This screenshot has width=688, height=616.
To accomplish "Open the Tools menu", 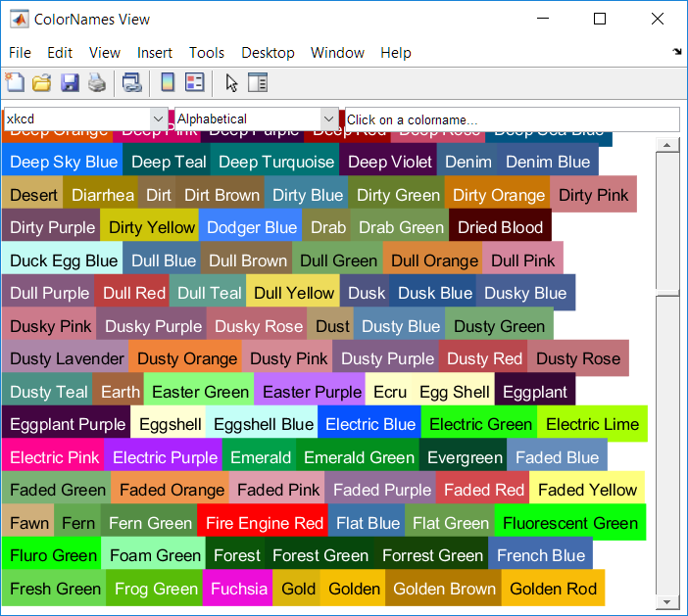I will [x=207, y=53].
